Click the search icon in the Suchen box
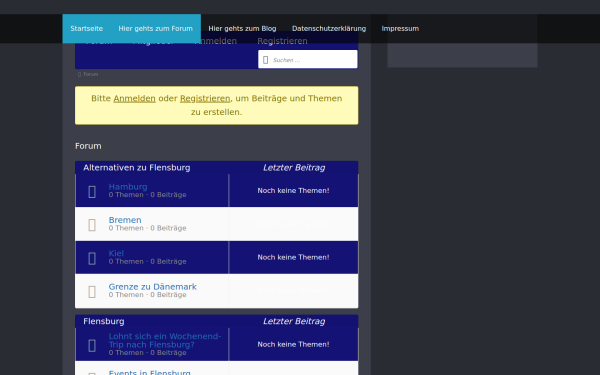 [266, 60]
